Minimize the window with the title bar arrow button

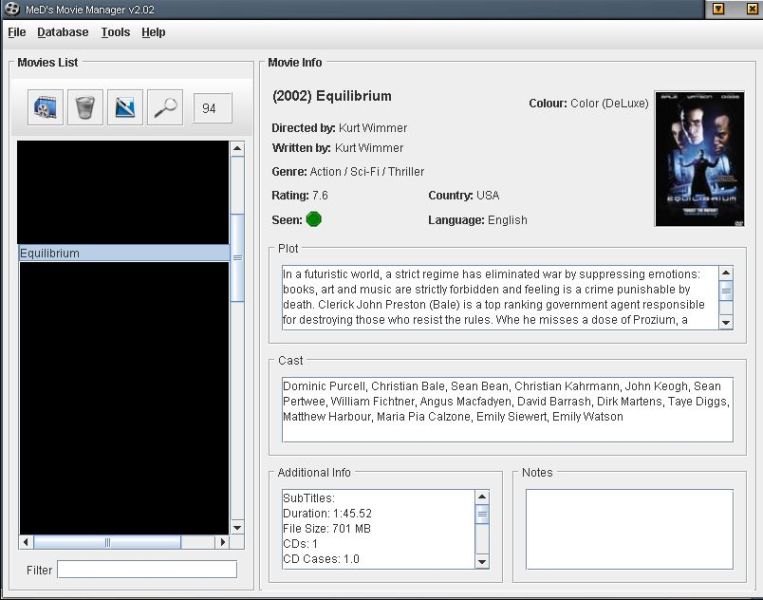718,9
